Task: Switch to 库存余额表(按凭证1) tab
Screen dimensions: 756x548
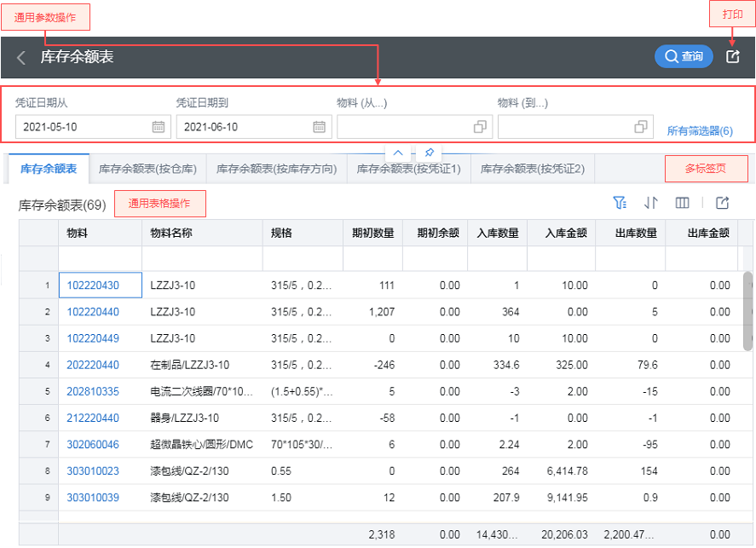Action: (x=408, y=169)
